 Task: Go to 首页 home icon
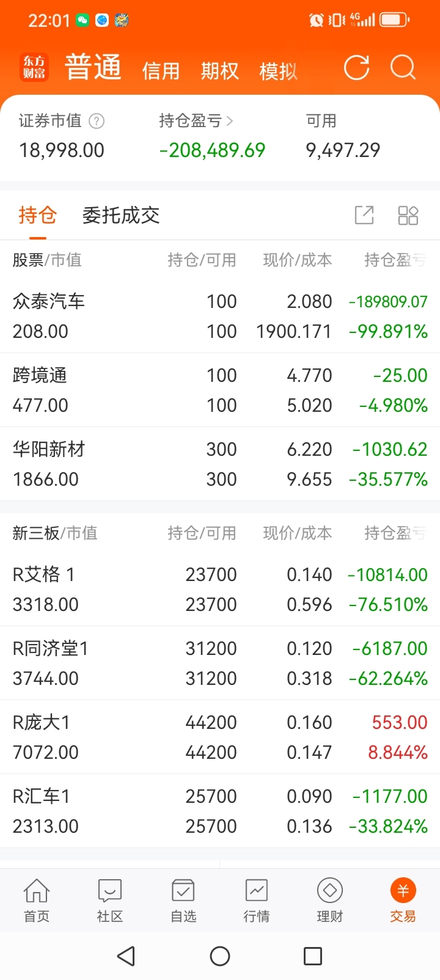pos(37,900)
